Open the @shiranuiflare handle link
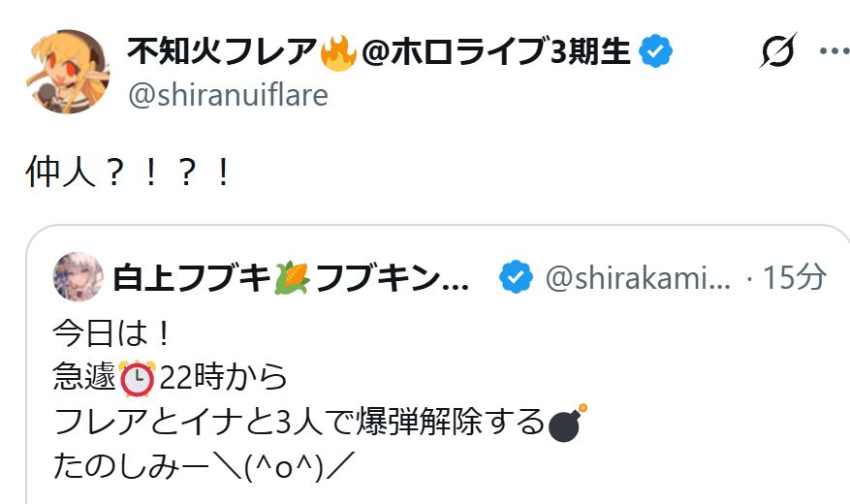The image size is (850, 504). click(228, 95)
